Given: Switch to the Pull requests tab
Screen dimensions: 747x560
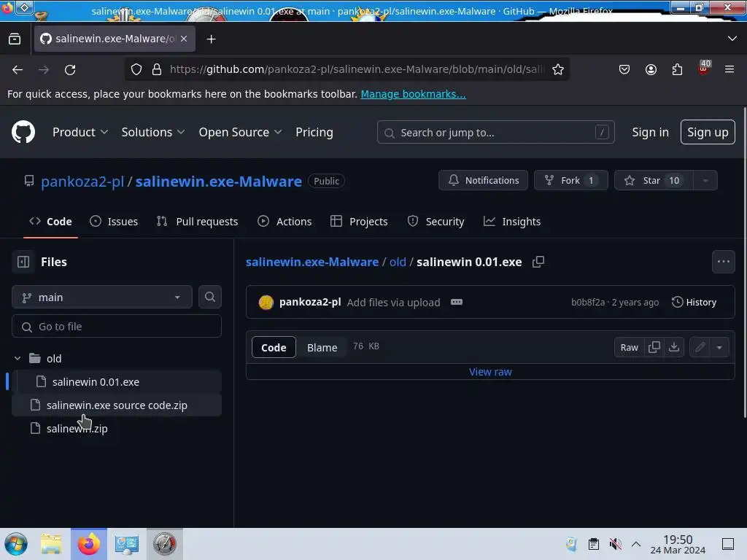Looking at the screenshot, I should (197, 222).
